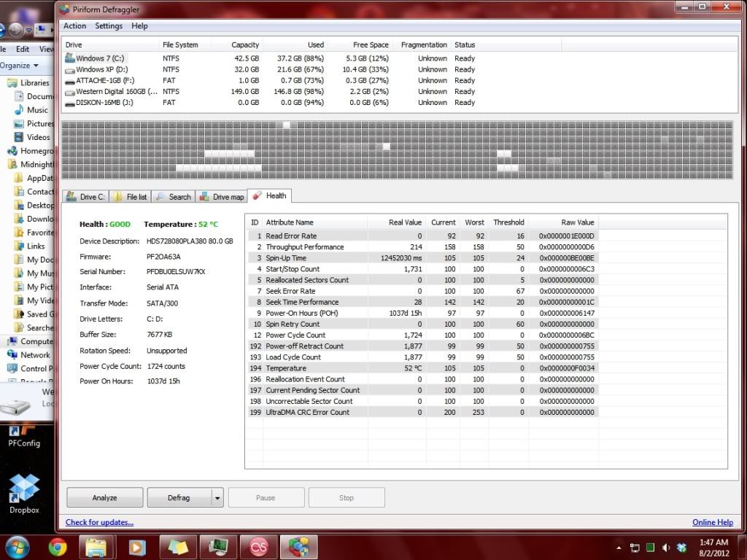Viewport: 747px width, 560px height.
Task: Select the Spin-Up Time attribute row
Action: pos(422,258)
